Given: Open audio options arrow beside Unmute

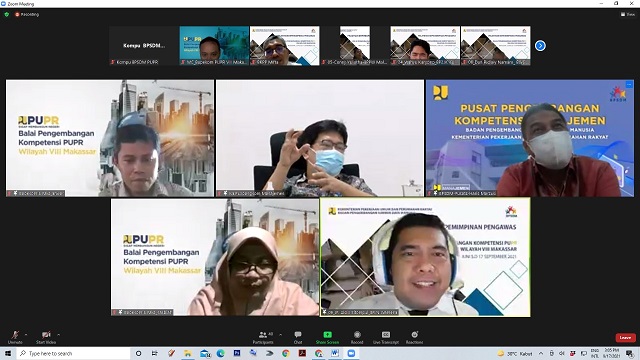Looking at the screenshot, I should 26,334.
